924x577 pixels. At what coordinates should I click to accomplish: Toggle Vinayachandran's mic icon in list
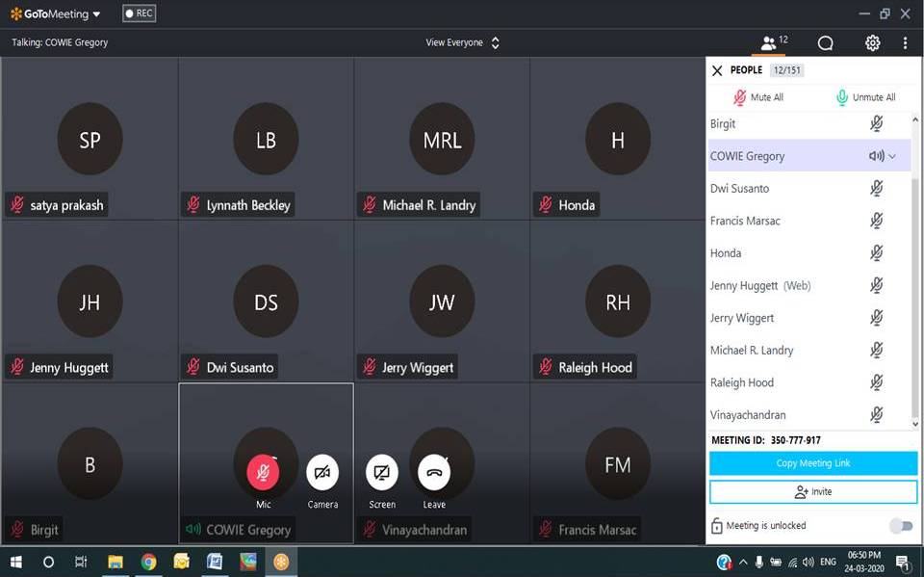tap(876, 415)
